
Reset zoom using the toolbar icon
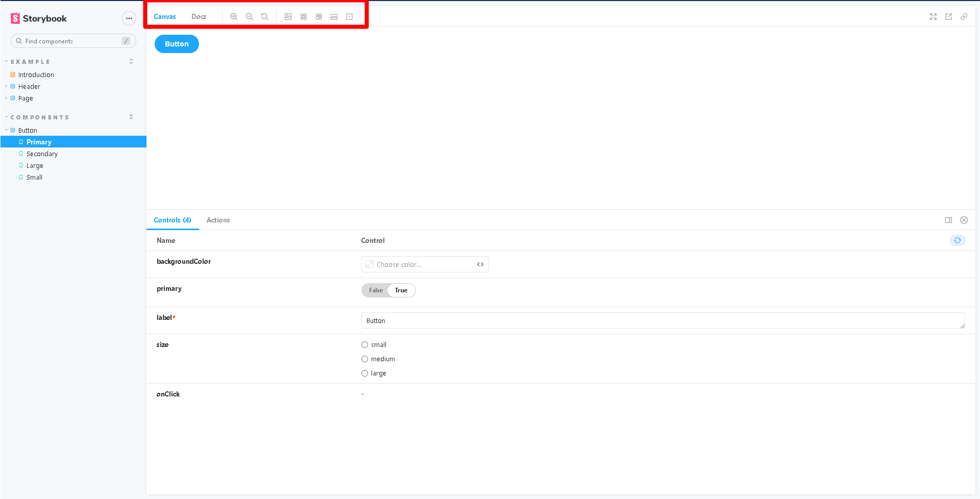[264, 17]
